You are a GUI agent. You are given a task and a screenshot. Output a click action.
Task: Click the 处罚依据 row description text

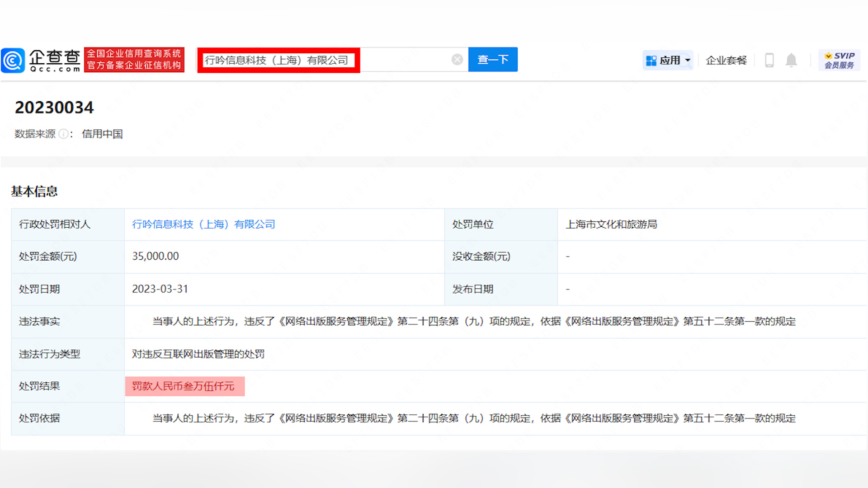tap(474, 418)
